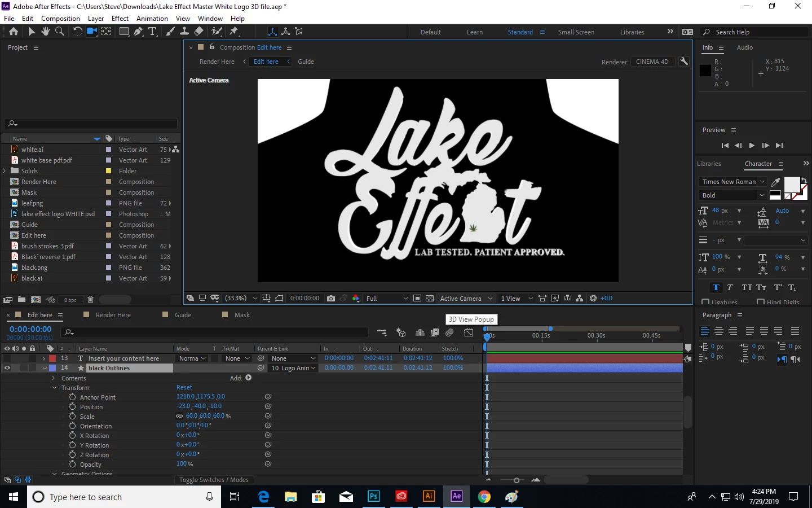Image resolution: width=812 pixels, height=508 pixels.
Task: Click the timeline zoom slider handle
Action: [x=516, y=480]
